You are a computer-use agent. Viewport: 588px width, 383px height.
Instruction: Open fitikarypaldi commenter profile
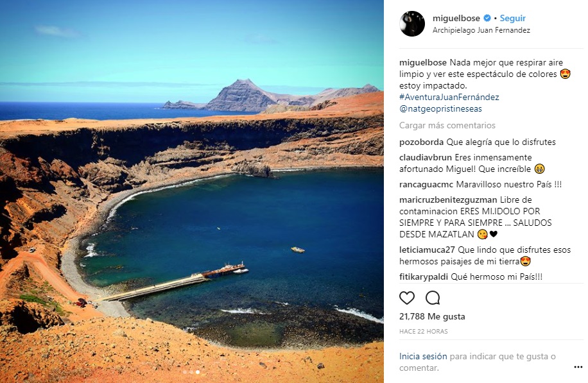tap(424, 277)
